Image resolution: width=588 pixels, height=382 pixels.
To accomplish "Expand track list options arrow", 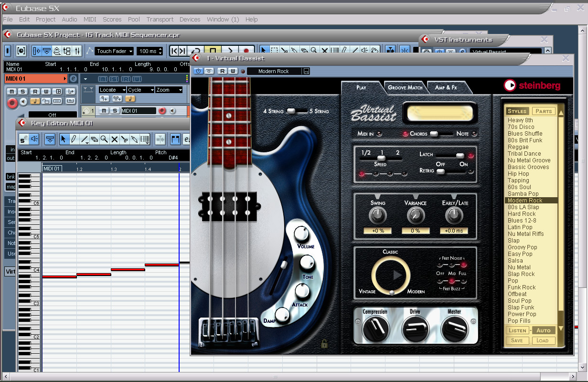I will [x=86, y=79].
